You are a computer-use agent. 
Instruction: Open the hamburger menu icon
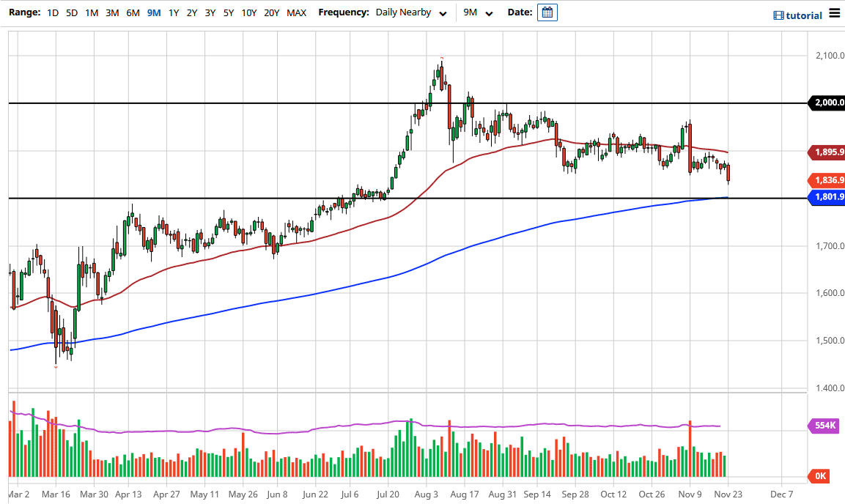(x=835, y=14)
